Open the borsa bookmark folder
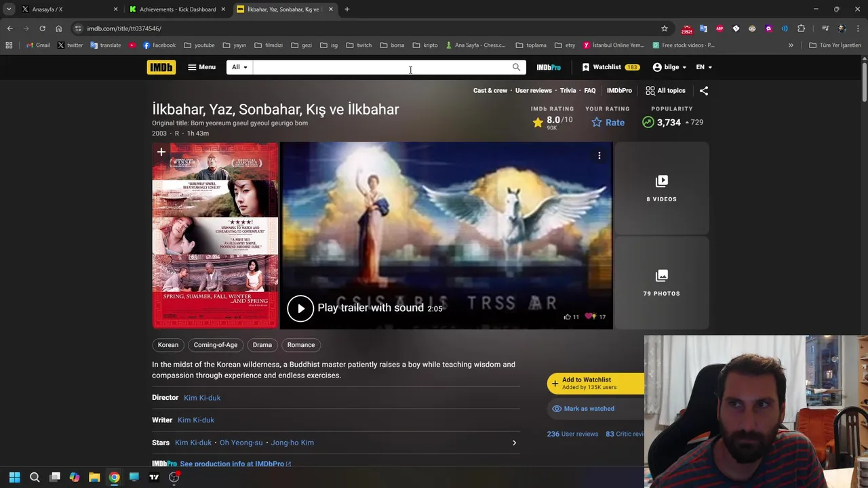 pyautogui.click(x=393, y=45)
